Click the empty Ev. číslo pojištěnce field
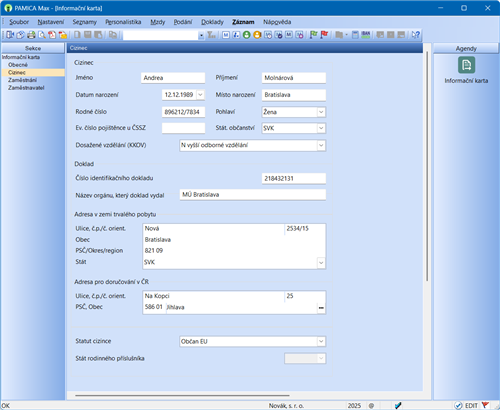Viewport: 500px width, 410px height. (x=183, y=128)
